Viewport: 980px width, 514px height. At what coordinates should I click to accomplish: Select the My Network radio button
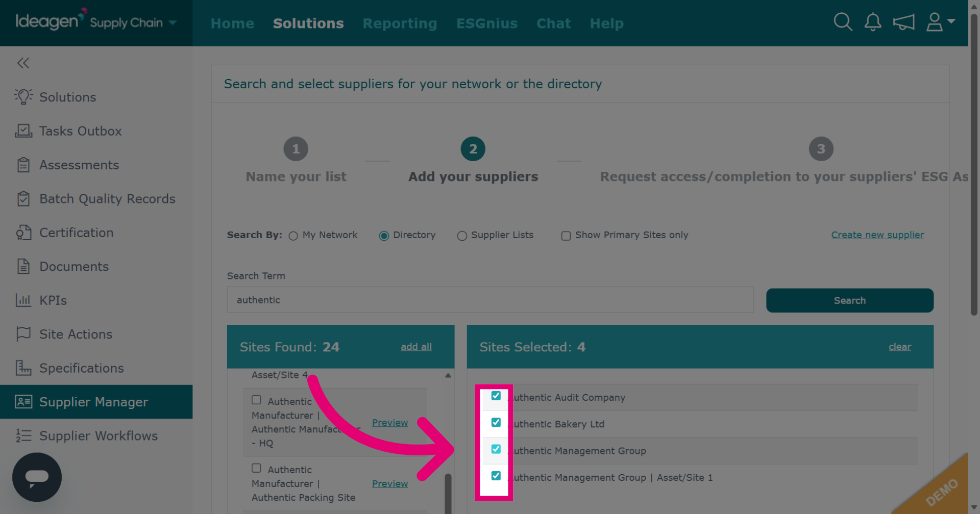pyautogui.click(x=293, y=236)
